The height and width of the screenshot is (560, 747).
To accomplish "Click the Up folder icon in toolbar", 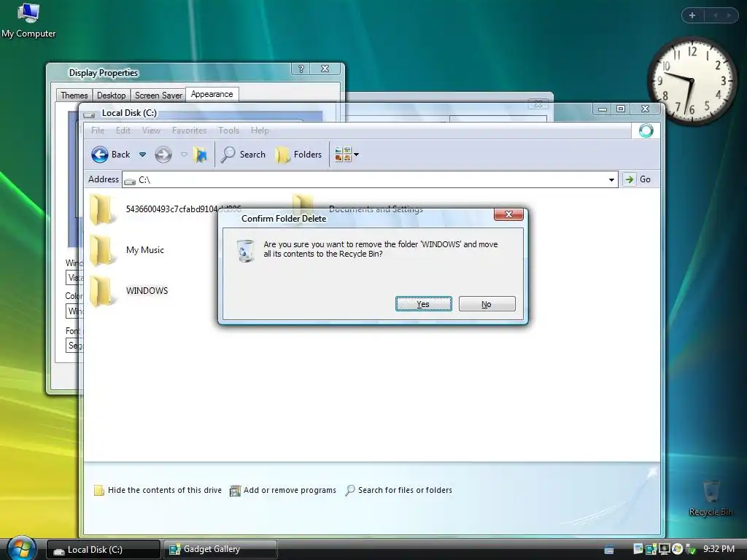I will pos(200,155).
